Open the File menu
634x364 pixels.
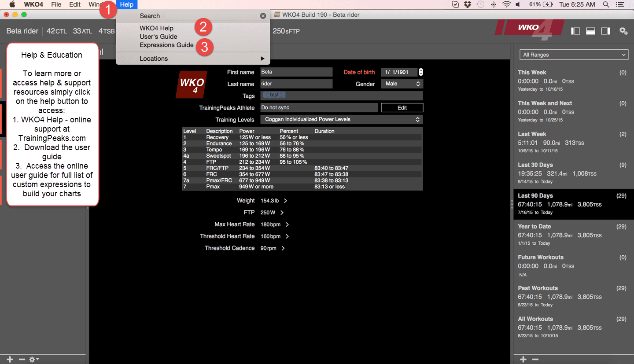pos(56,4)
